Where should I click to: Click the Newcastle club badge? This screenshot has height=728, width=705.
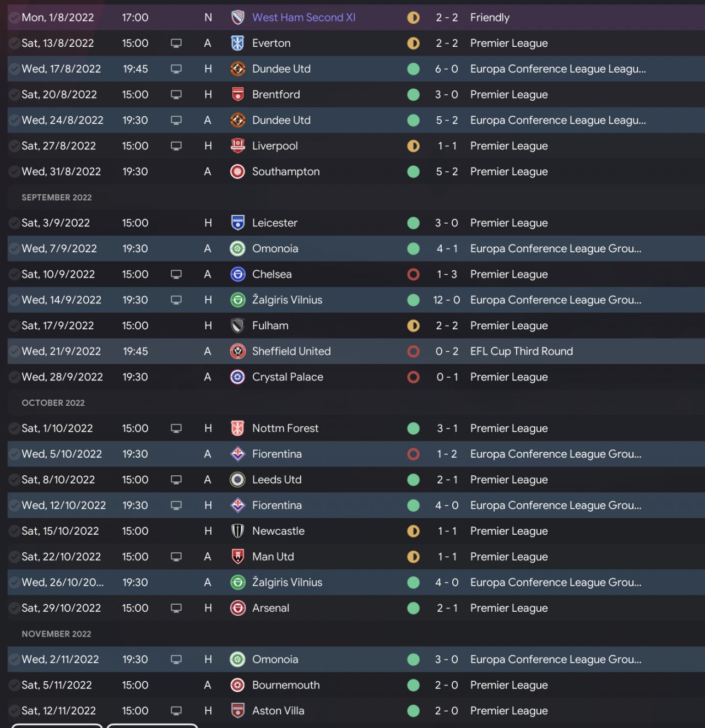(237, 531)
